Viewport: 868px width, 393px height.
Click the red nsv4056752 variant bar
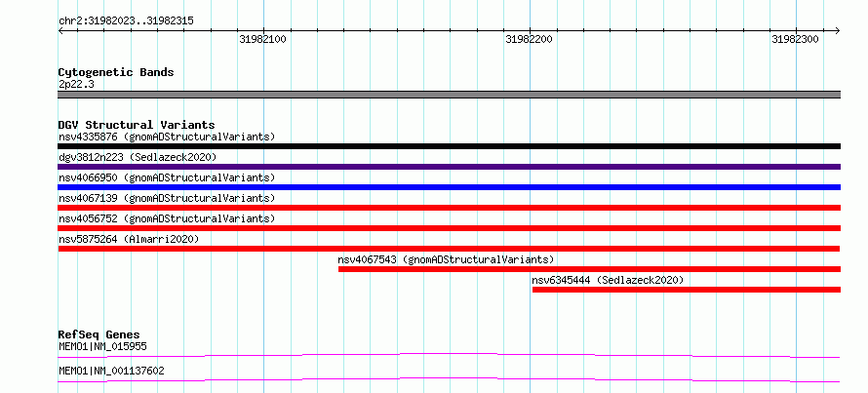[x=449, y=228]
